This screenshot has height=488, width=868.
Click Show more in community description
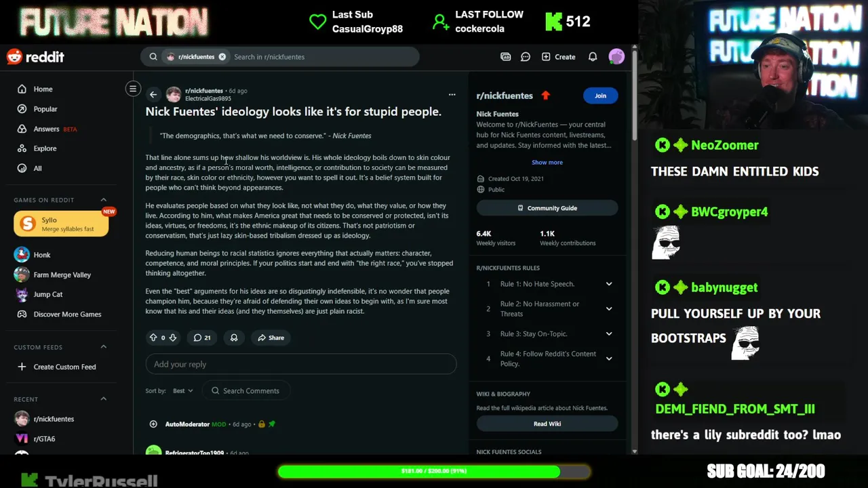(547, 163)
